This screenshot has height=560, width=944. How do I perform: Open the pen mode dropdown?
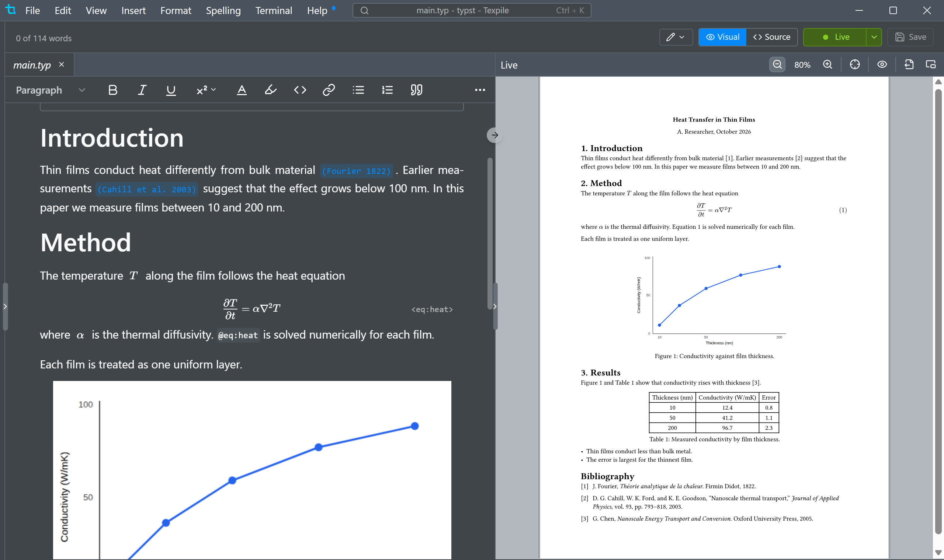click(x=676, y=37)
